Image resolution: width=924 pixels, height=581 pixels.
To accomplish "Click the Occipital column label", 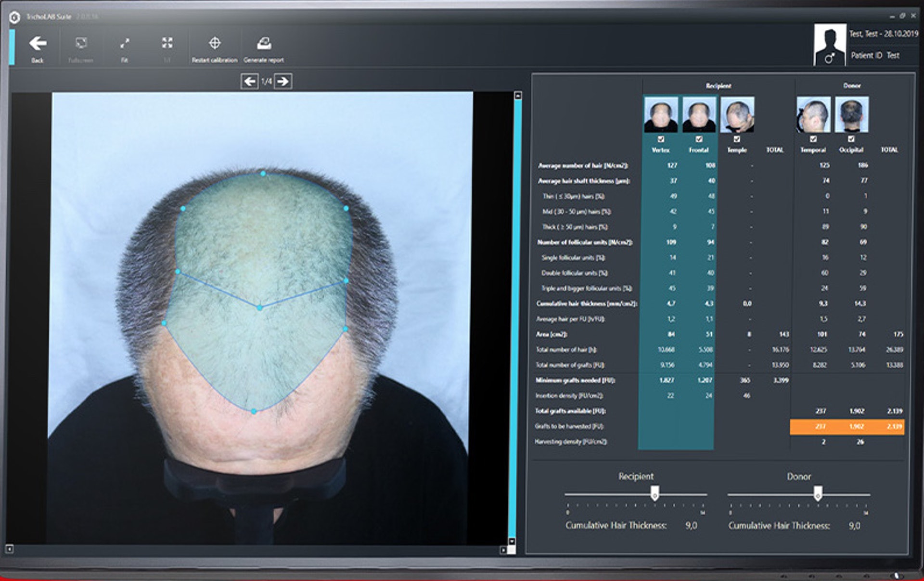I will [x=851, y=150].
